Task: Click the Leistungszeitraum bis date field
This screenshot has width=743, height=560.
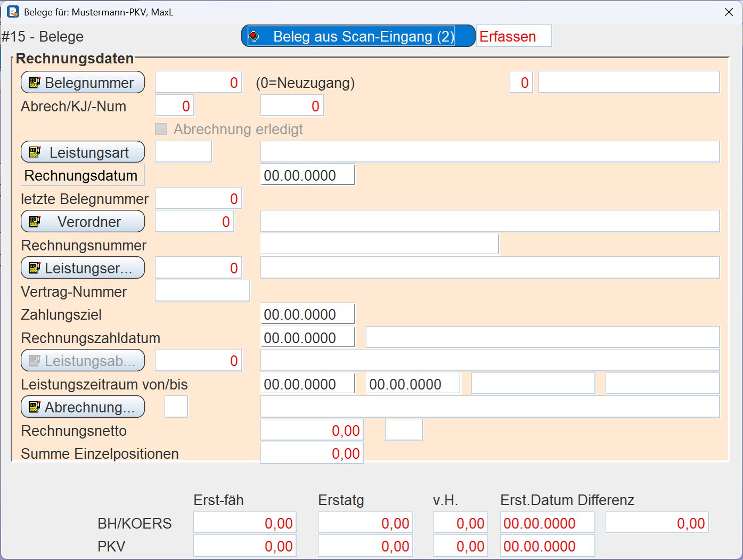Action: pyautogui.click(x=413, y=384)
